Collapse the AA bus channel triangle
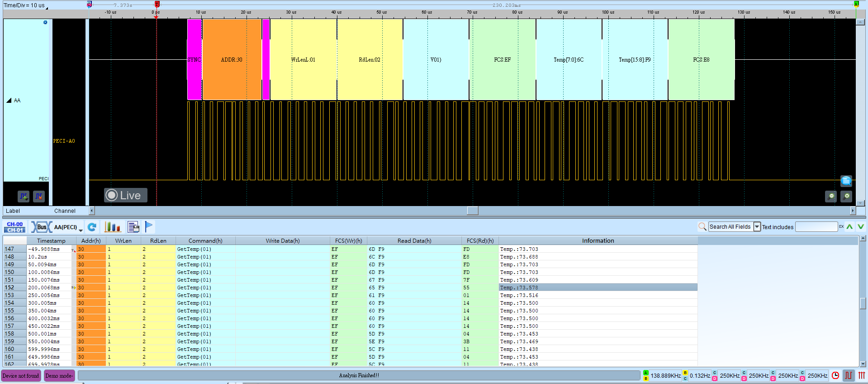The height and width of the screenshot is (384, 868). point(9,101)
